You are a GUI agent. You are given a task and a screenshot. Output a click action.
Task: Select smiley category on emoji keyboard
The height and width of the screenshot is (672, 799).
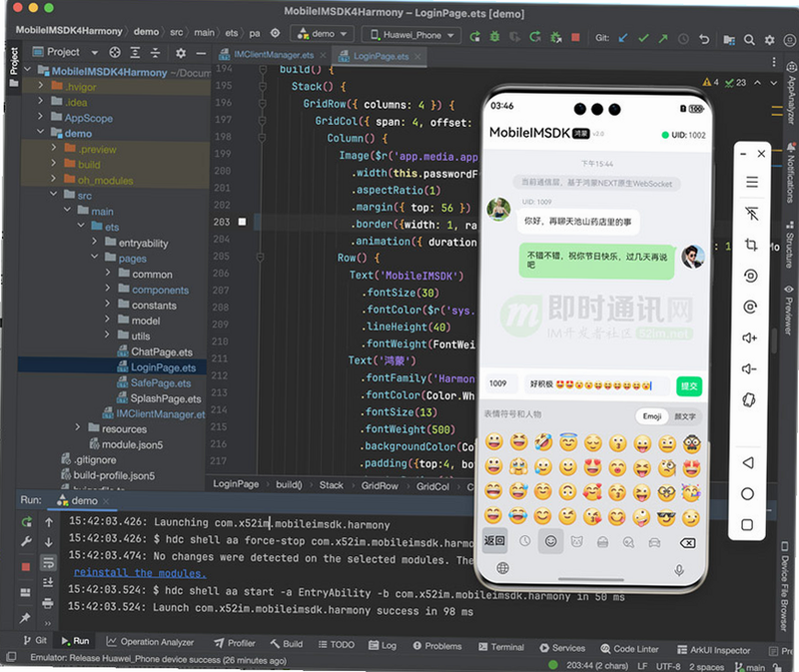(x=551, y=541)
